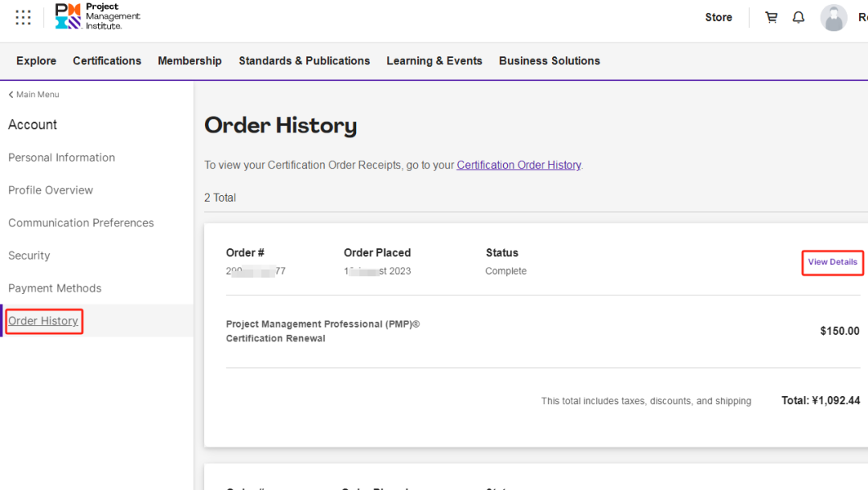Viewport: 868px width, 490px height.
Task: Go to Payment Methods in sidebar
Action: click(55, 288)
